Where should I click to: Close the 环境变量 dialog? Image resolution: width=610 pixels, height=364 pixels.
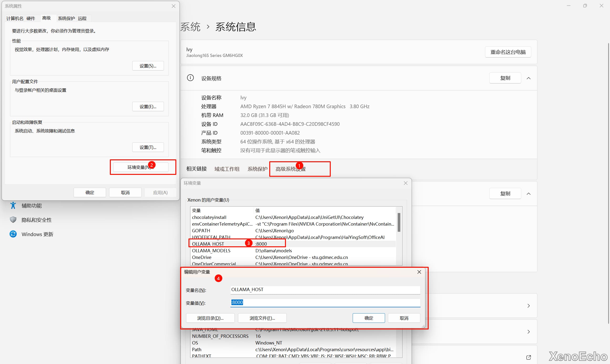point(406,183)
